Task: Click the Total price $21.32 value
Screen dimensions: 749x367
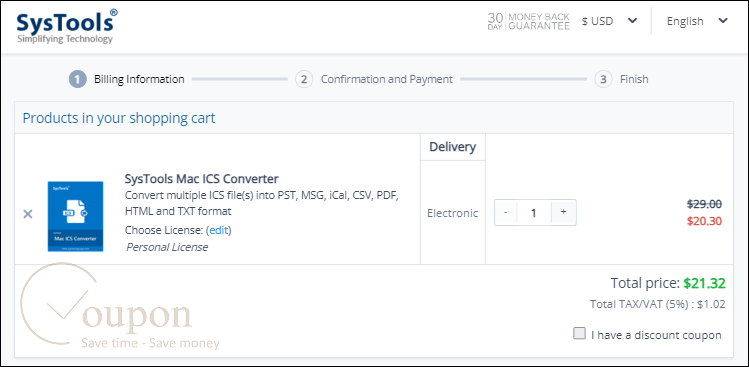Action: [x=704, y=283]
